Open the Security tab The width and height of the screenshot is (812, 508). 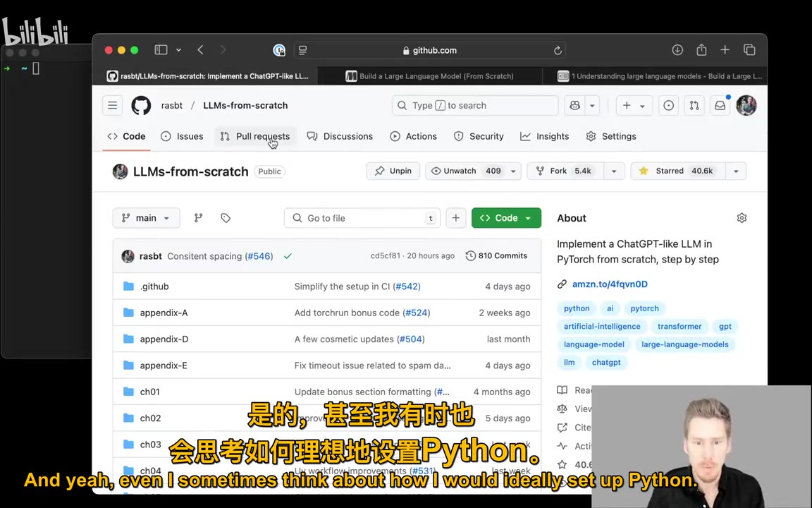click(479, 136)
